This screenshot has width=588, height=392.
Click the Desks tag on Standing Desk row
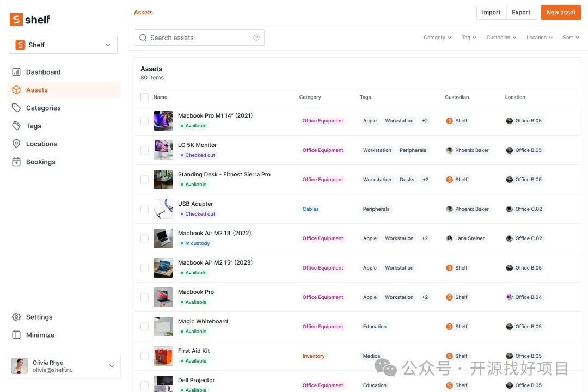[x=407, y=180]
